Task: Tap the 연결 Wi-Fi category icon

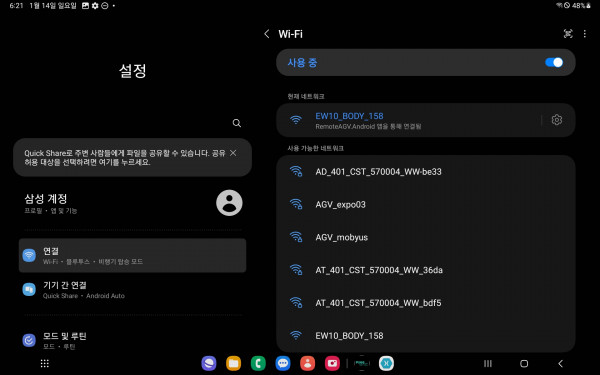Action: point(29,255)
